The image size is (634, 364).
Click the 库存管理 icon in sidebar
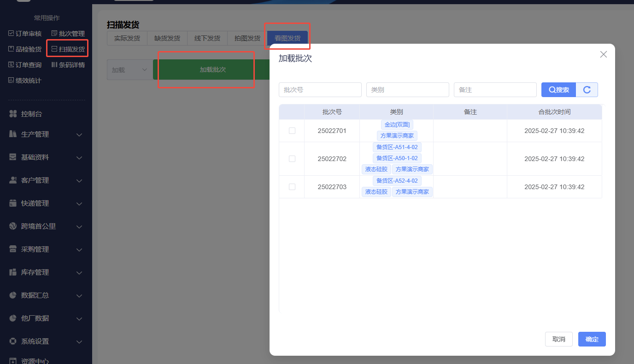(13, 272)
